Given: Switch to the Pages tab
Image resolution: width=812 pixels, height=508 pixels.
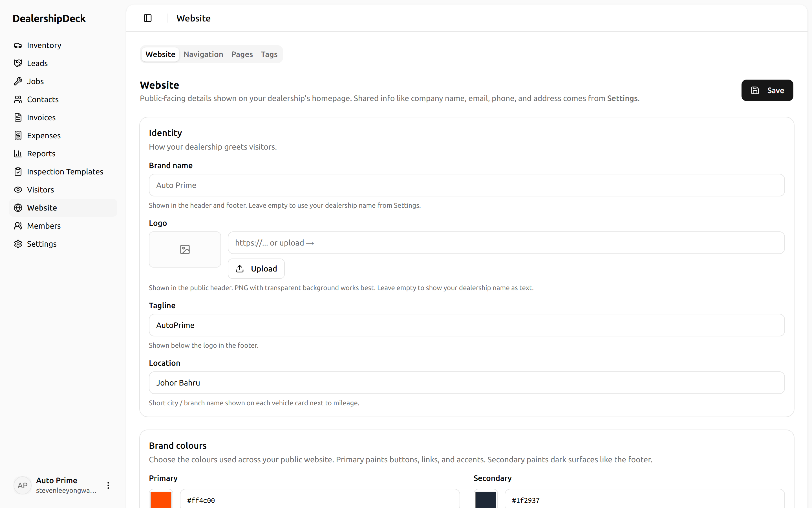Looking at the screenshot, I should coord(242,54).
